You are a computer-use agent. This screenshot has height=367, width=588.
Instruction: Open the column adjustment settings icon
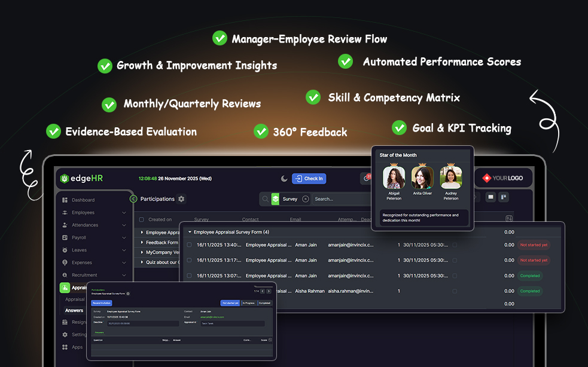tap(509, 219)
